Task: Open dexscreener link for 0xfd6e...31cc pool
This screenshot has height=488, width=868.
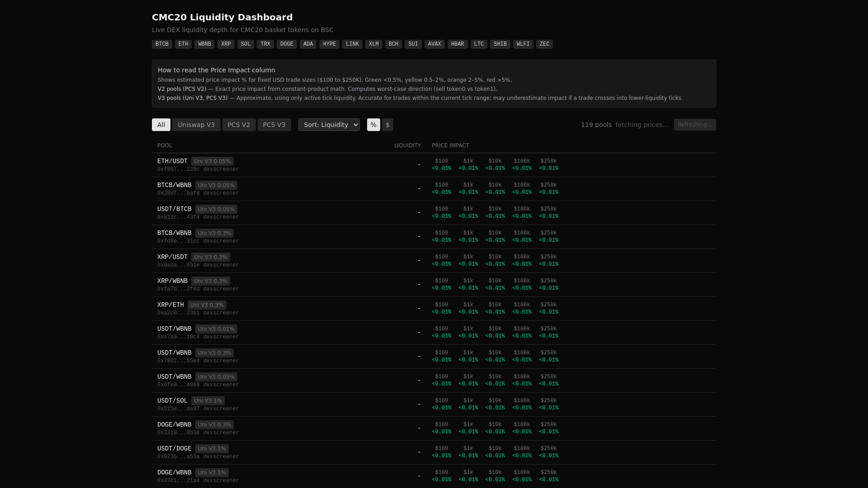Action: tap(221, 241)
